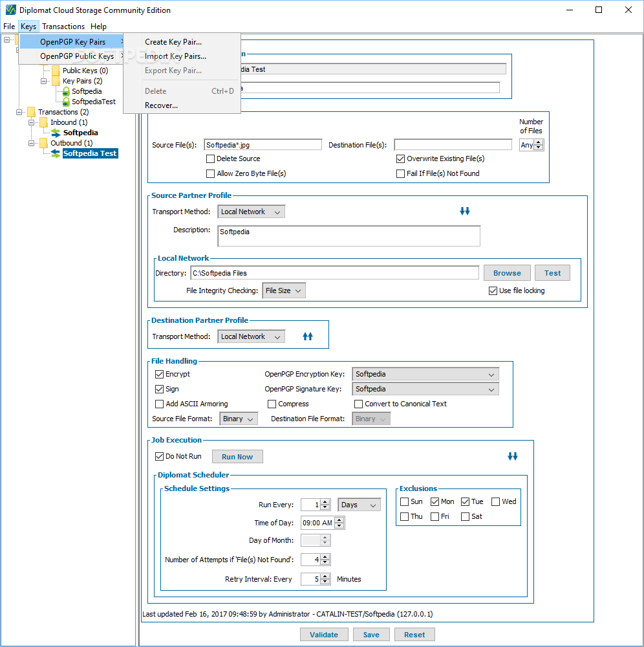The image size is (644, 647).
Task: Click the Run Now button
Action: click(237, 456)
